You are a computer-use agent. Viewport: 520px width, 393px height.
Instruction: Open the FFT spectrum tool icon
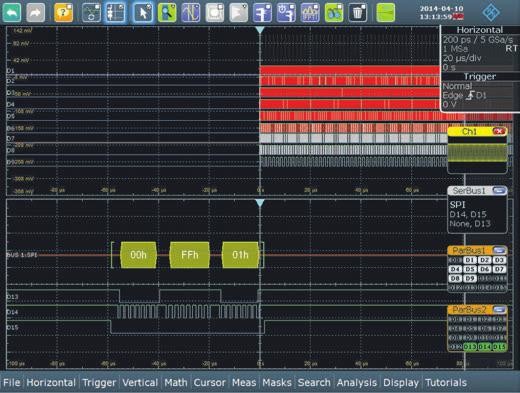tap(310, 12)
